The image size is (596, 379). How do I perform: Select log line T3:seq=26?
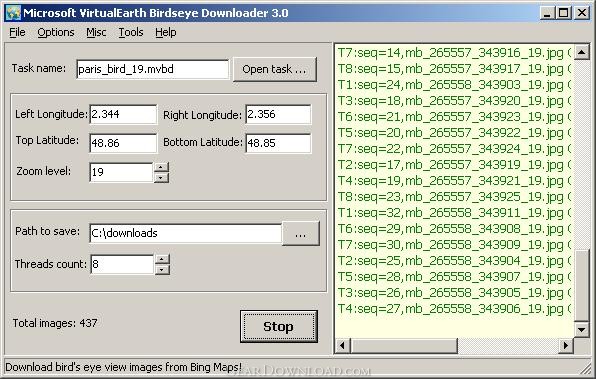(x=454, y=292)
